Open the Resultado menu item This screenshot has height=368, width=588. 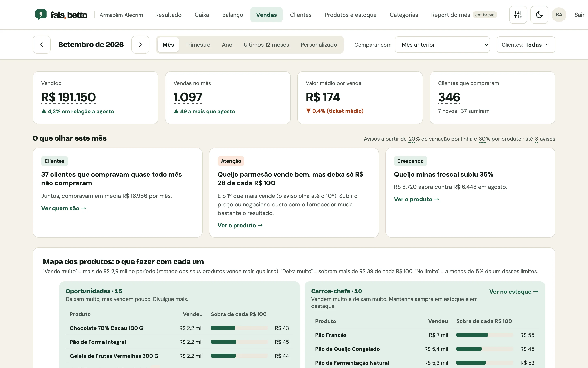168,15
